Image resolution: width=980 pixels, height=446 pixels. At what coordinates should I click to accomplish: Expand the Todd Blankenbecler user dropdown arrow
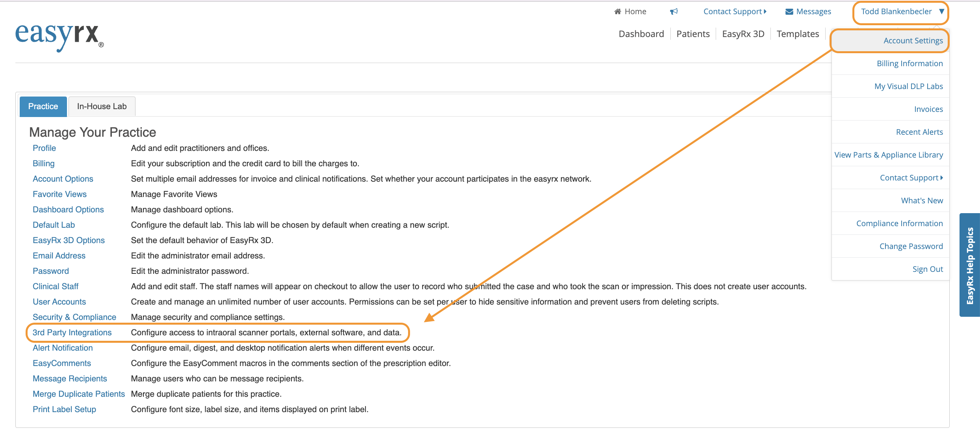point(941,11)
